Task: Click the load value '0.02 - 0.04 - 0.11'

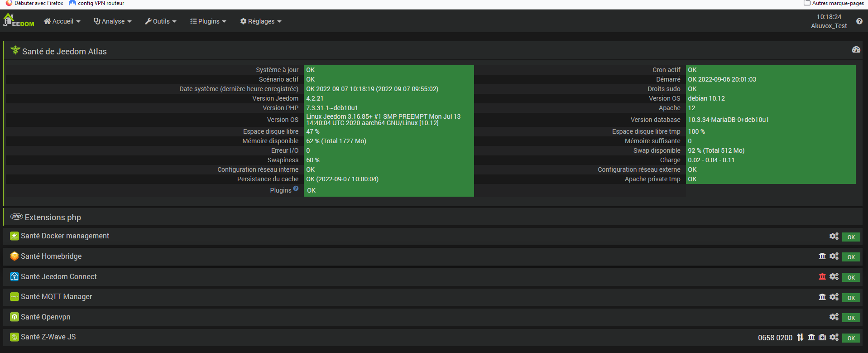Action: click(x=711, y=160)
